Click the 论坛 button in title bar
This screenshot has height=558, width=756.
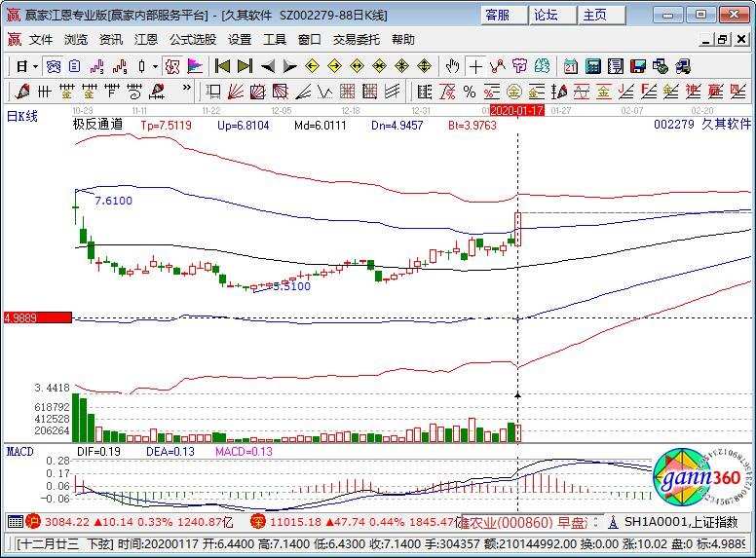point(546,15)
